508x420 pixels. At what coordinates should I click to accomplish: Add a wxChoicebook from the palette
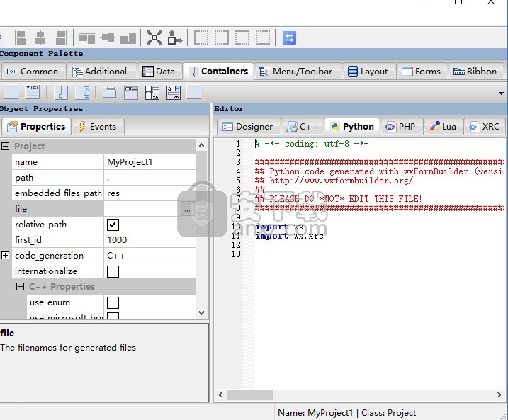174,93
